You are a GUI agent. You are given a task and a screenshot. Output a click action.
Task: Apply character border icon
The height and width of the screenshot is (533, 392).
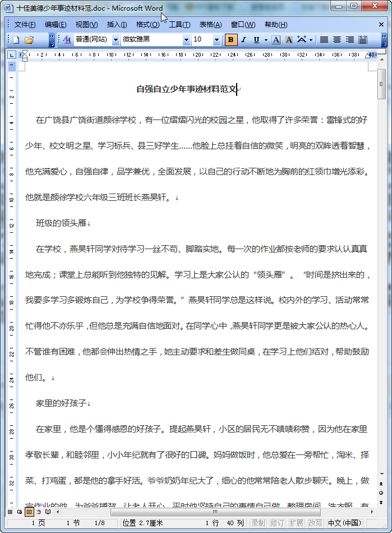coord(276,40)
